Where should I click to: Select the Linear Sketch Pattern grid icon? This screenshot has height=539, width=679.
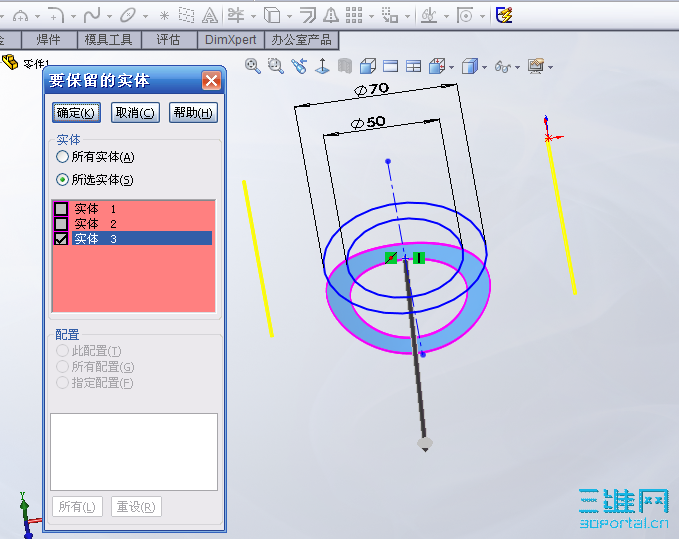pos(354,16)
